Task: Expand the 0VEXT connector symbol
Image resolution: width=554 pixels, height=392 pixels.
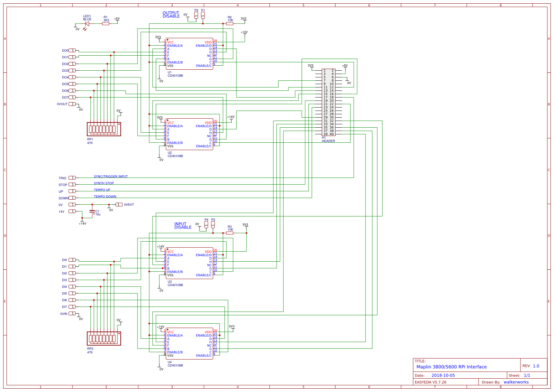Action: 119,204
